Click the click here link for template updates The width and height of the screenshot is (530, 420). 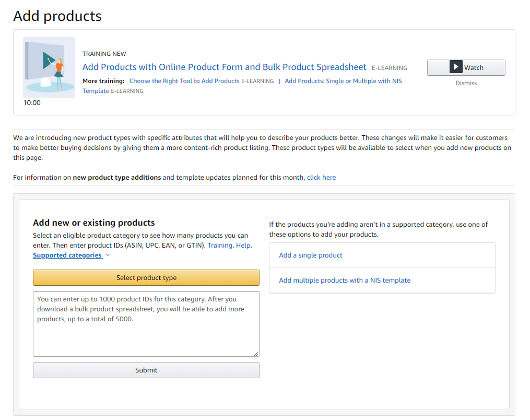(x=321, y=177)
